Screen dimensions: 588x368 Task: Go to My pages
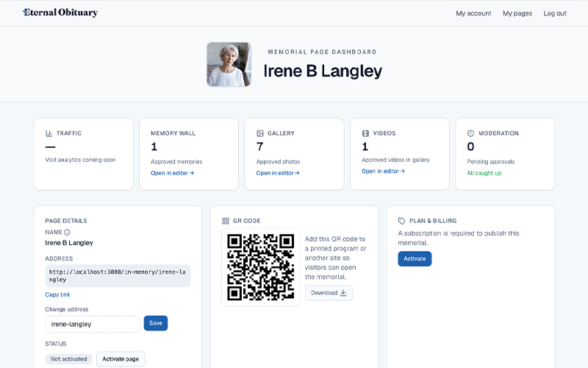(x=517, y=13)
